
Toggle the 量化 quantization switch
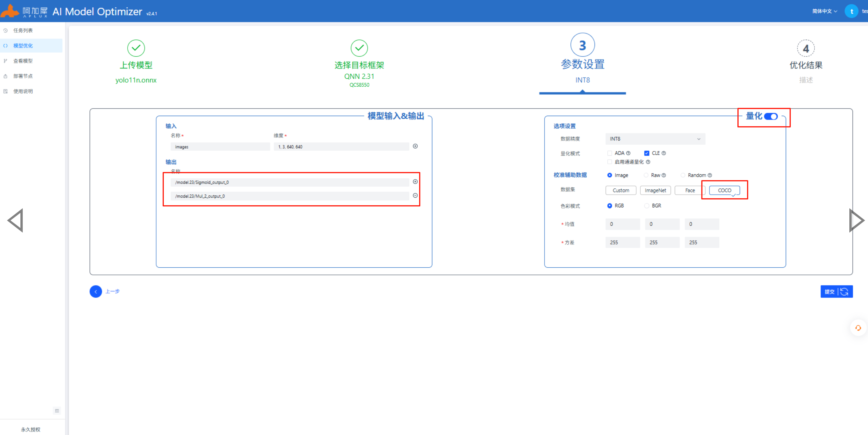pyautogui.click(x=771, y=116)
